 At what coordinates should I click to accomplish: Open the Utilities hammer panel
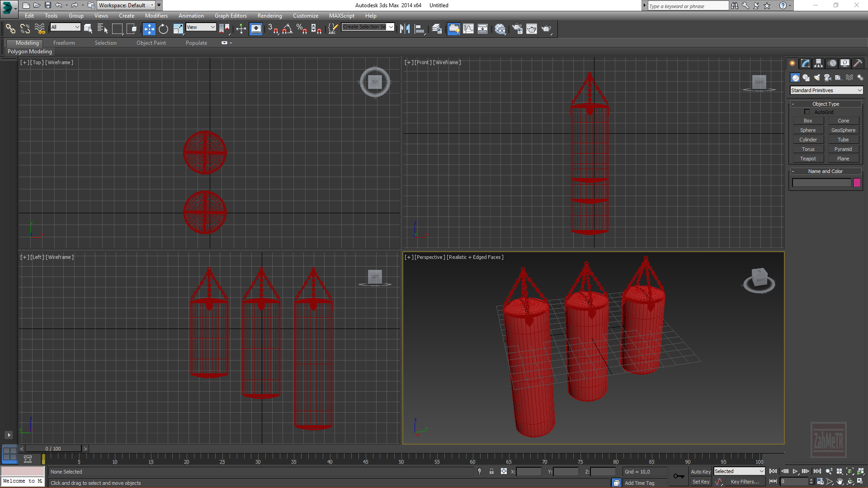point(858,63)
